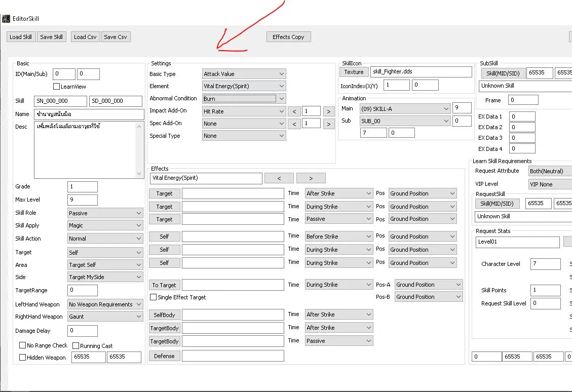The height and width of the screenshot is (392, 572).
Task: Click the Desc scrollbar down arrow
Action: coord(139,174)
